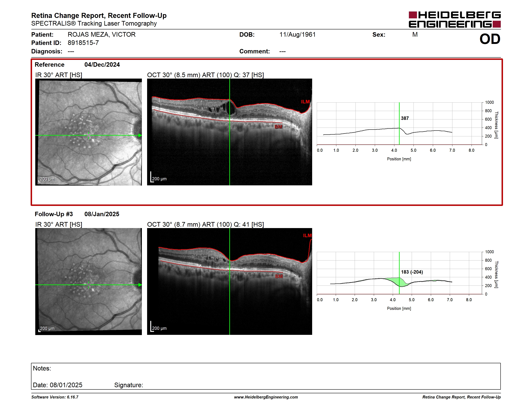Click the Follow-Up thickness profile chart
Screen dimensions: 532x411
point(399,273)
